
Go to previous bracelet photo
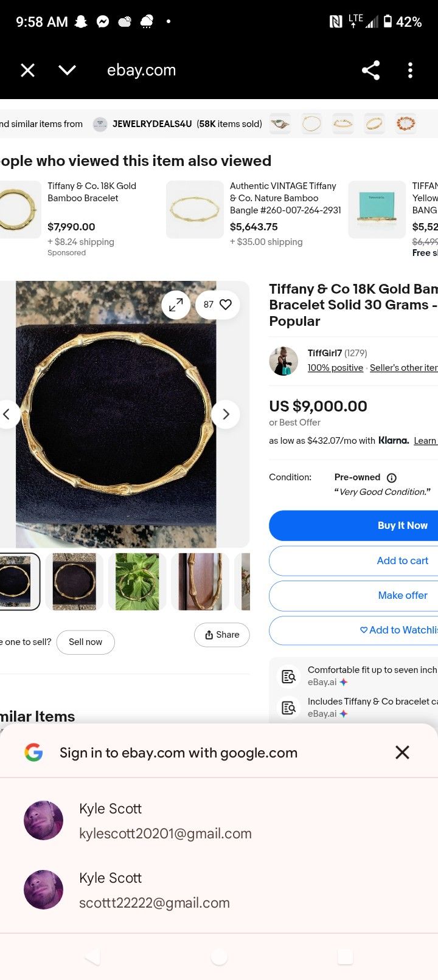pos(7,415)
